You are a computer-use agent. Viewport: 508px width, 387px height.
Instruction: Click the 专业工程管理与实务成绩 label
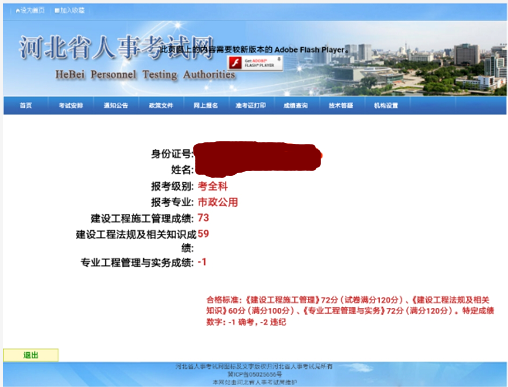(x=137, y=262)
